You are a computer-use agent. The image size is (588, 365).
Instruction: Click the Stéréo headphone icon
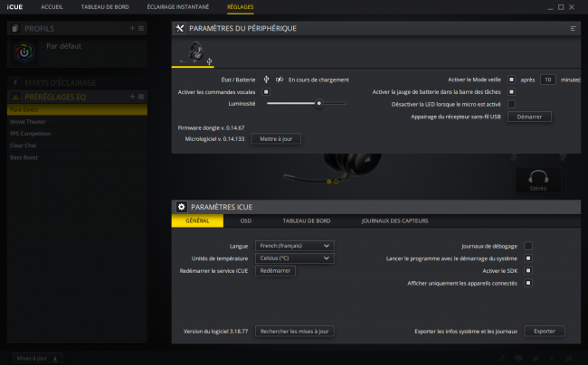pos(538,180)
